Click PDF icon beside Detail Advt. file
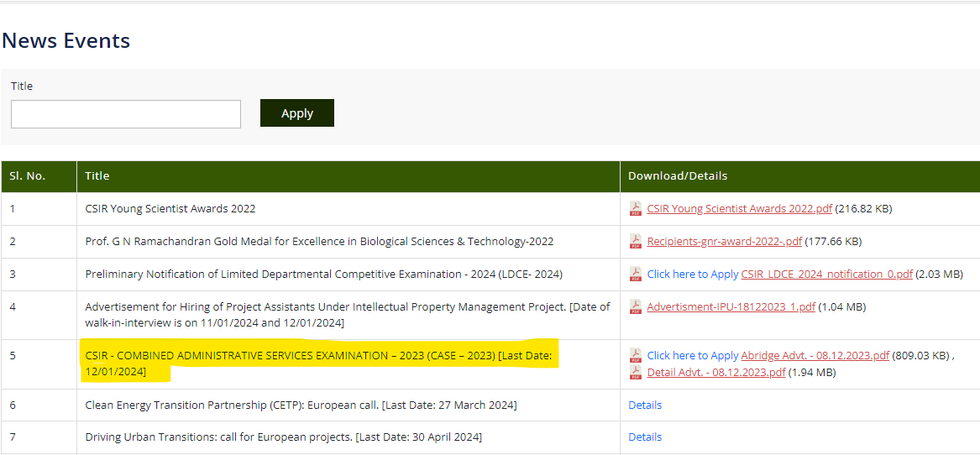Screen dimensions: 980x455 pyautogui.click(x=635, y=373)
